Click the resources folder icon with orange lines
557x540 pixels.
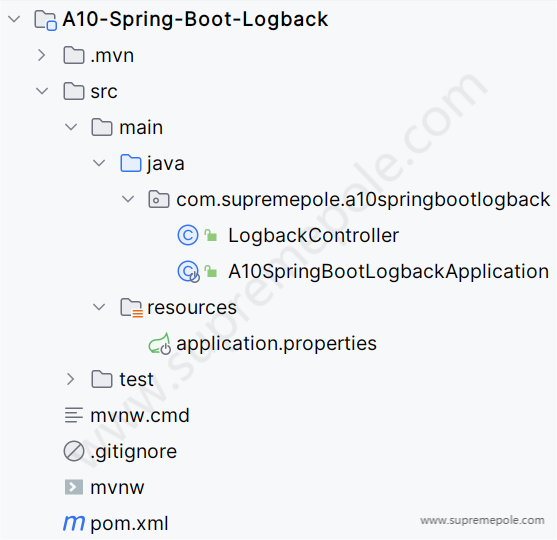point(131,308)
